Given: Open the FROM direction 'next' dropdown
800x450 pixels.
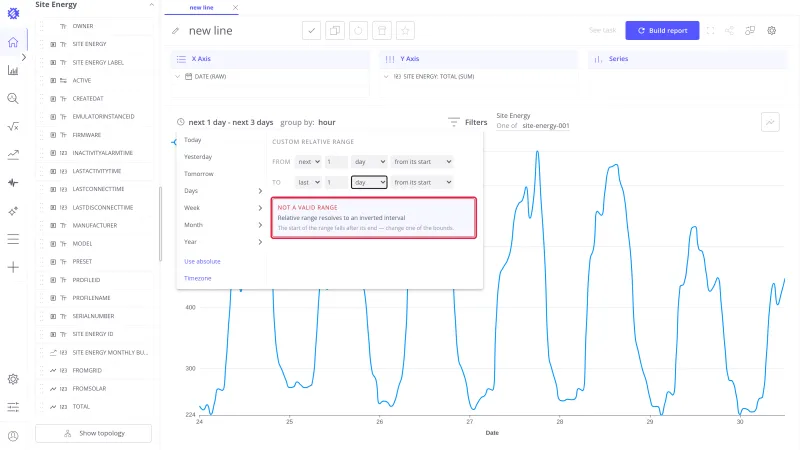Looking at the screenshot, I should [308, 162].
